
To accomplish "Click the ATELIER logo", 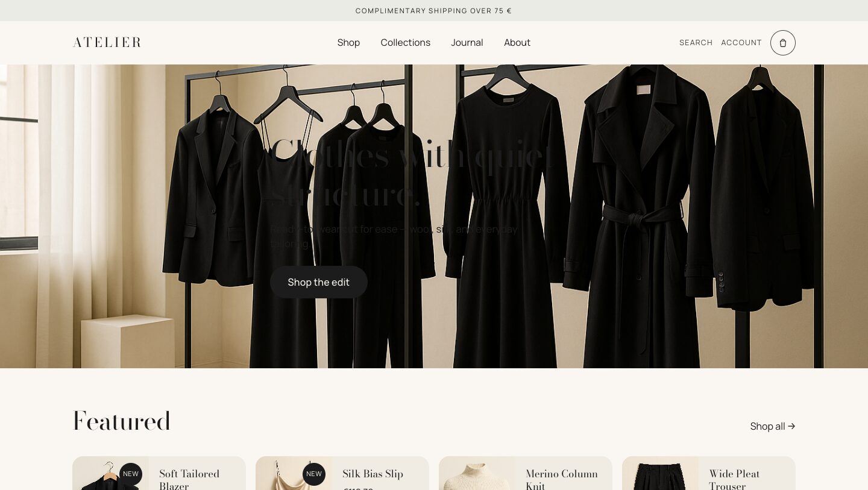I will click(x=107, y=42).
